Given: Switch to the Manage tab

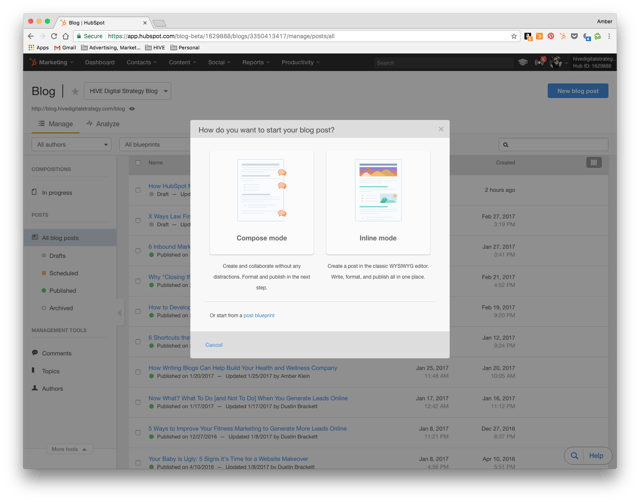Looking at the screenshot, I should pos(56,124).
